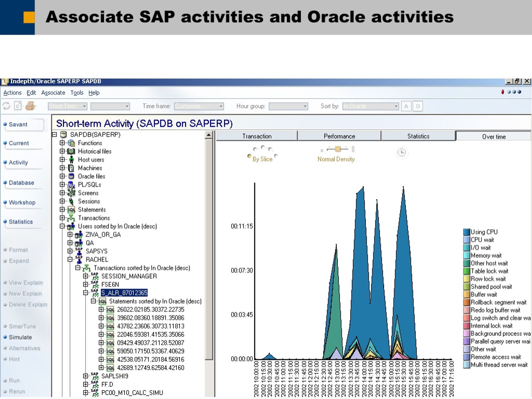Switch to the Transaction tab

(x=257, y=136)
